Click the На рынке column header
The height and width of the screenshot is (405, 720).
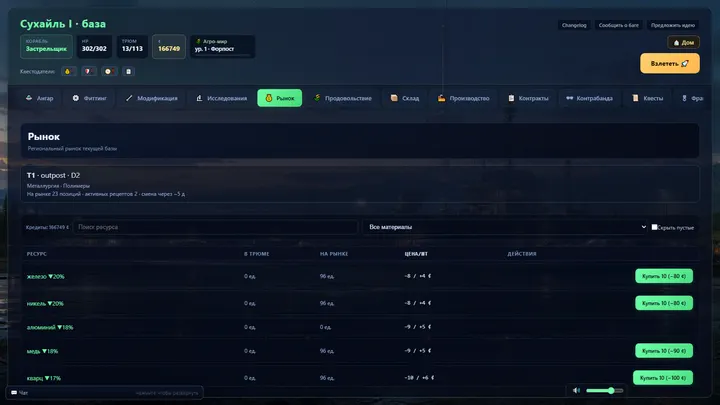pyautogui.click(x=334, y=254)
